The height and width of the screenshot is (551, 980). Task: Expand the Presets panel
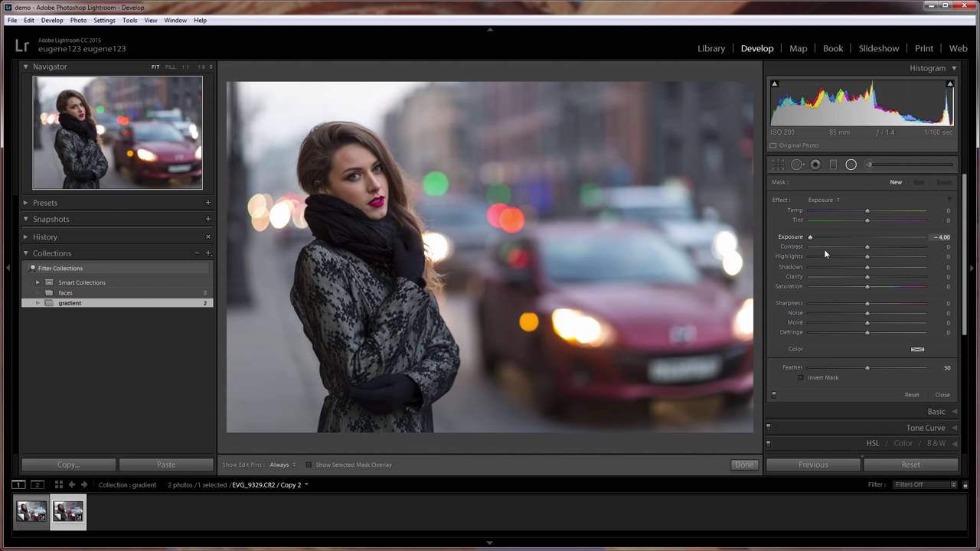tap(25, 203)
